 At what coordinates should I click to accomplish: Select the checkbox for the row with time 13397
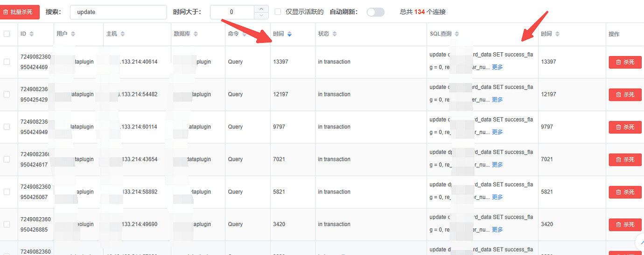point(7,62)
